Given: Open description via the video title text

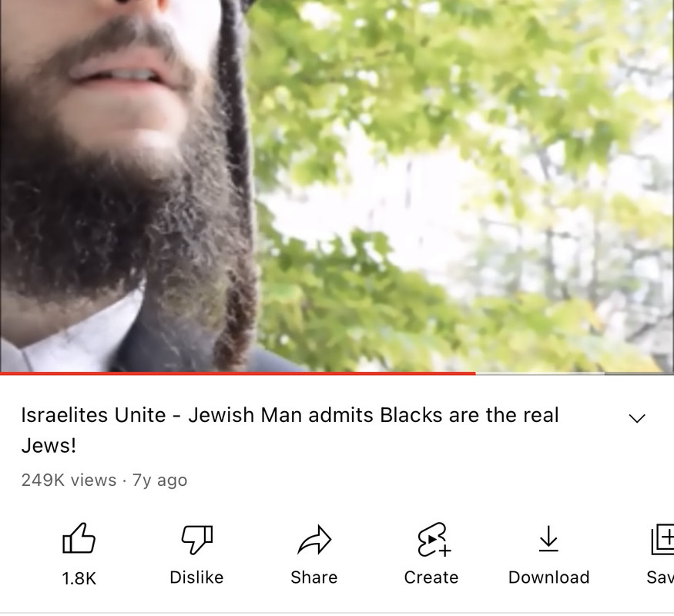Looking at the screenshot, I should click(290, 430).
